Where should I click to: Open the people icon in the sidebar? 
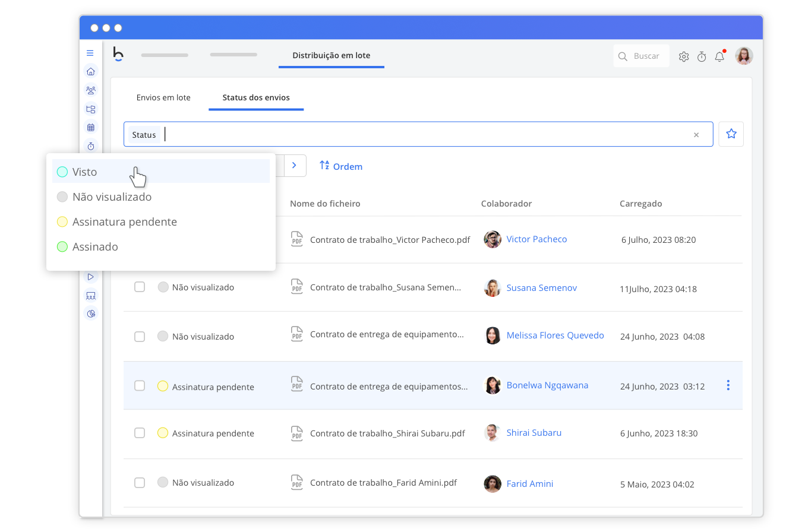pos(90,90)
